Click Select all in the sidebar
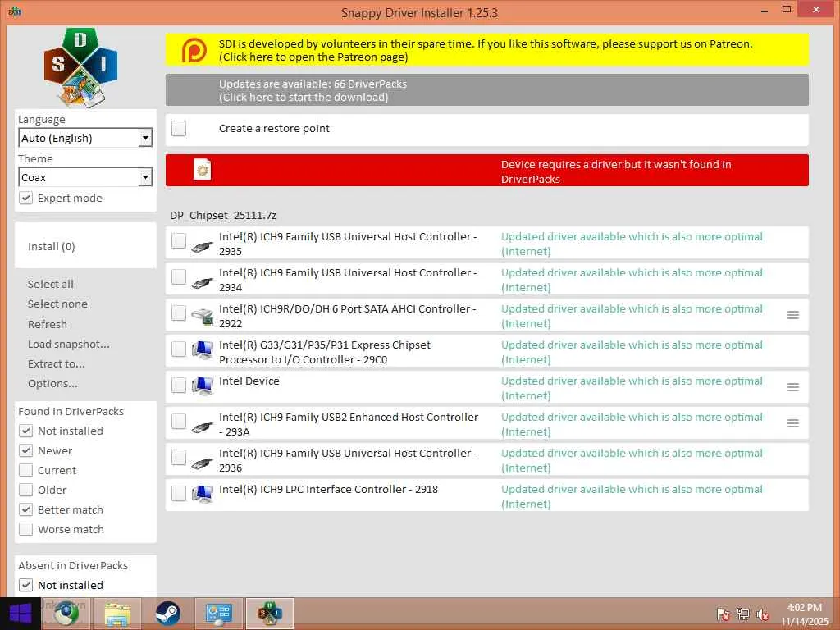 pyautogui.click(x=51, y=284)
